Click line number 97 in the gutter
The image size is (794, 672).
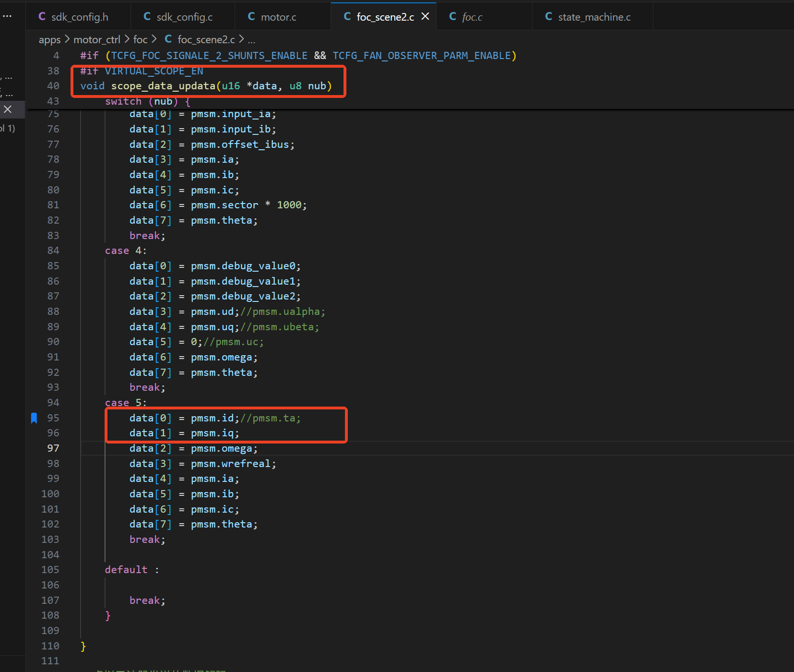tap(53, 448)
